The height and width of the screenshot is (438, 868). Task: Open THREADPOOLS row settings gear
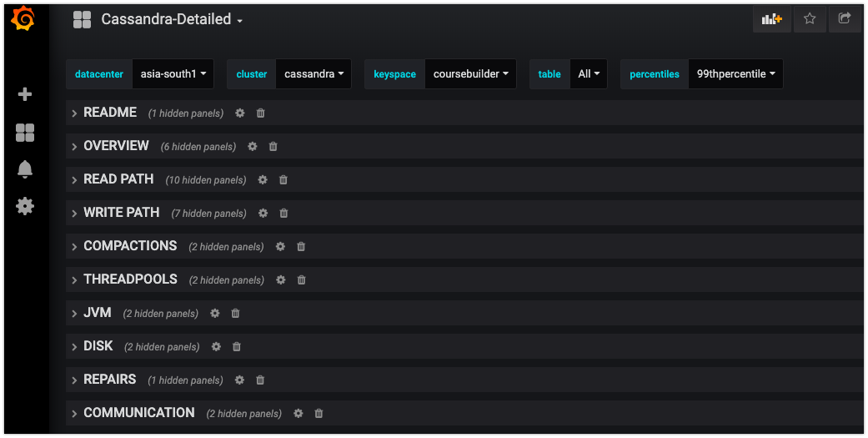tap(281, 280)
